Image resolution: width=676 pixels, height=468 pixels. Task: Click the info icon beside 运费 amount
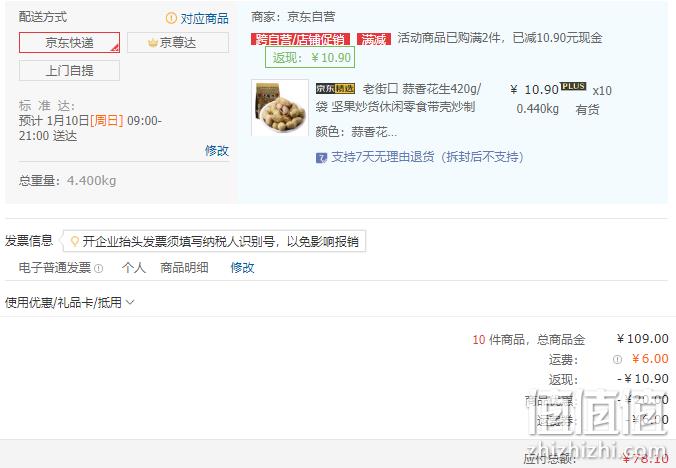pyautogui.click(x=617, y=359)
